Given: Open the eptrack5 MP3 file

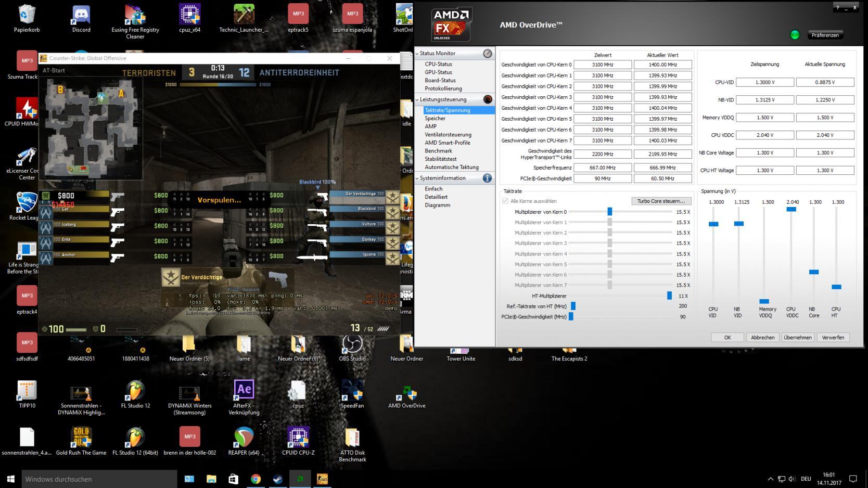Looking at the screenshot, I should coord(298,19).
